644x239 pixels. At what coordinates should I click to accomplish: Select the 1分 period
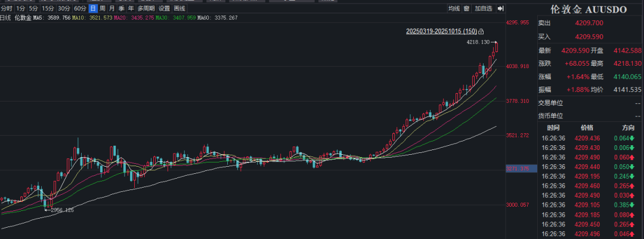[x=20, y=8]
